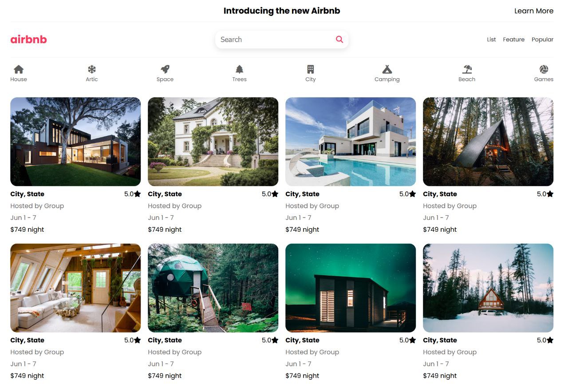The height and width of the screenshot is (392, 568).
Task: Open the Space rocket category
Action: tap(165, 69)
